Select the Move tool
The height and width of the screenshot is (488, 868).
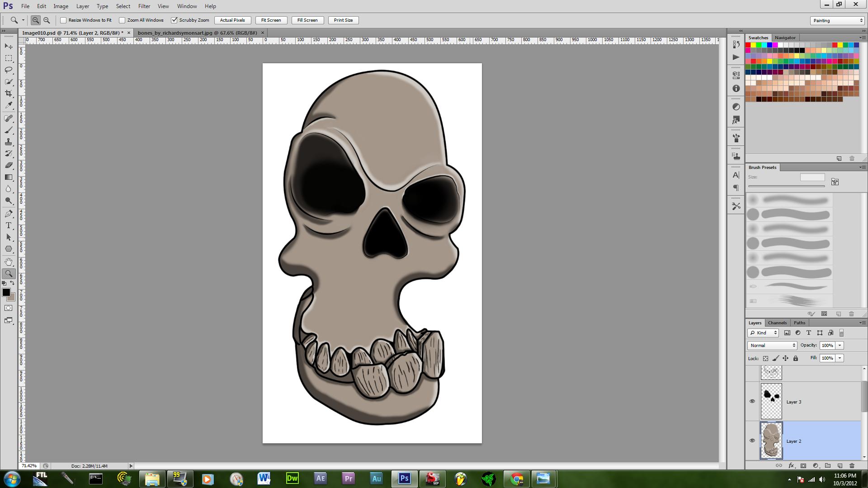click(9, 47)
